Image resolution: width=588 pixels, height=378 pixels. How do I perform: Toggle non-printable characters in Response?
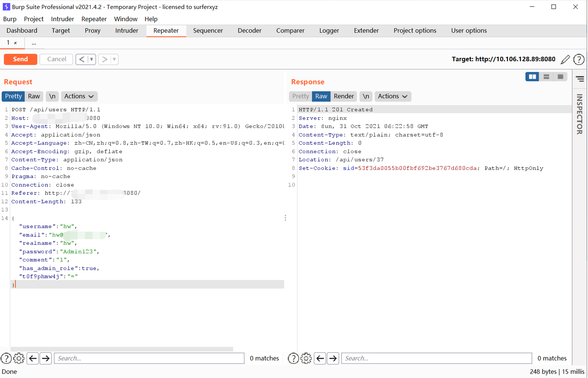coord(366,96)
